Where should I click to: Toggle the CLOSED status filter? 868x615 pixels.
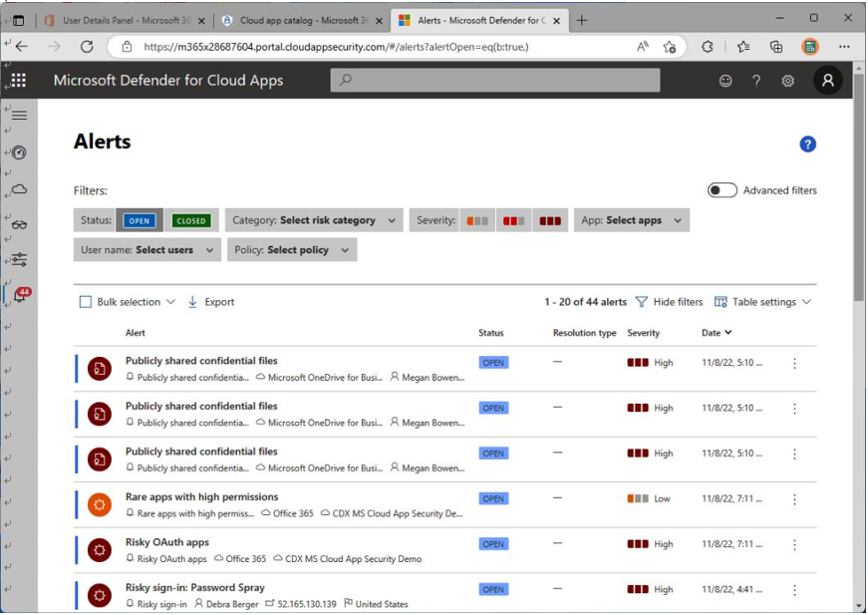point(191,220)
